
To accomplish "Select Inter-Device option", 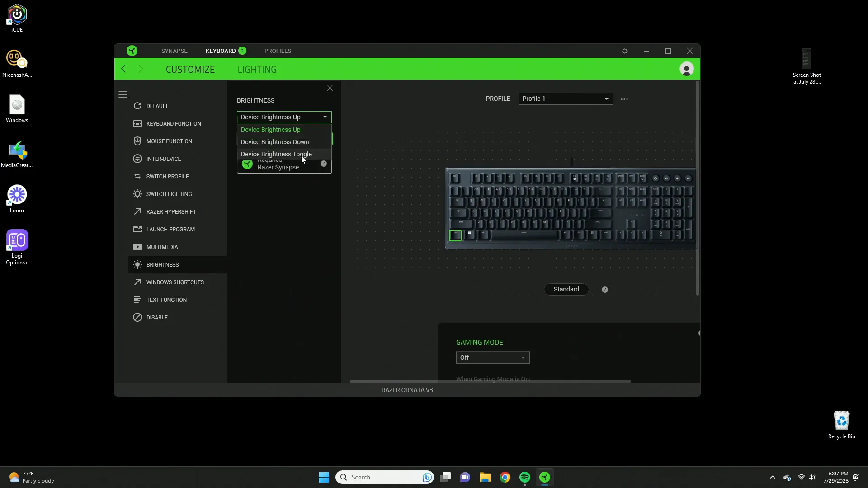I will [177, 159].
